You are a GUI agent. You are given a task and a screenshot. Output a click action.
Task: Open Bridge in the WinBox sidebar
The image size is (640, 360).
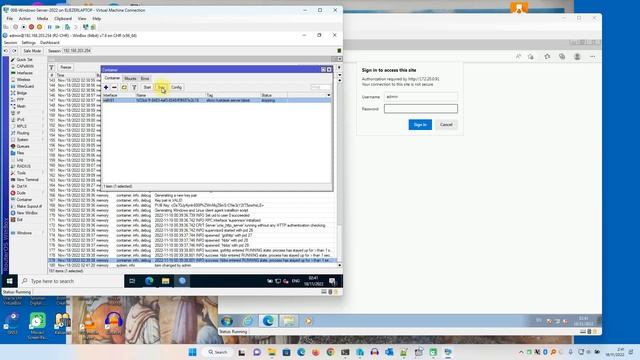click(x=22, y=93)
